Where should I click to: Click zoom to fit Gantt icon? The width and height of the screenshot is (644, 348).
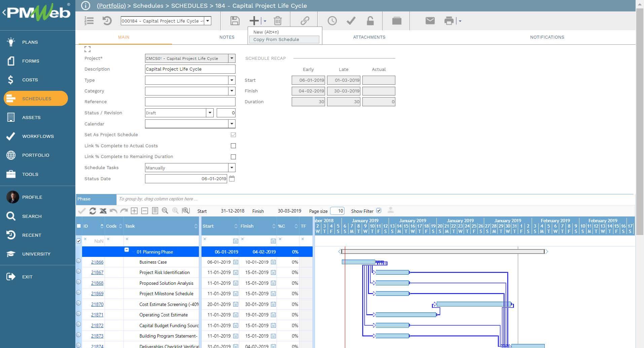pyautogui.click(x=186, y=211)
